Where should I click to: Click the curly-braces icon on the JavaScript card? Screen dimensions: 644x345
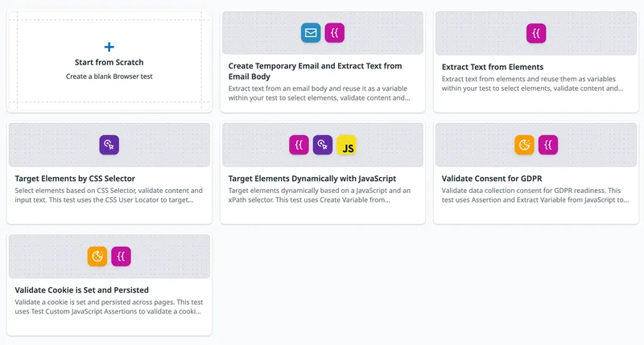click(x=299, y=145)
